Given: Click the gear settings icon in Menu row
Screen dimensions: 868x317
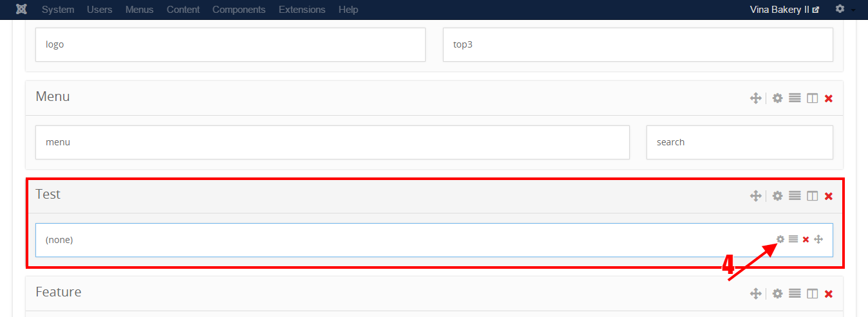Looking at the screenshot, I should pos(777,98).
